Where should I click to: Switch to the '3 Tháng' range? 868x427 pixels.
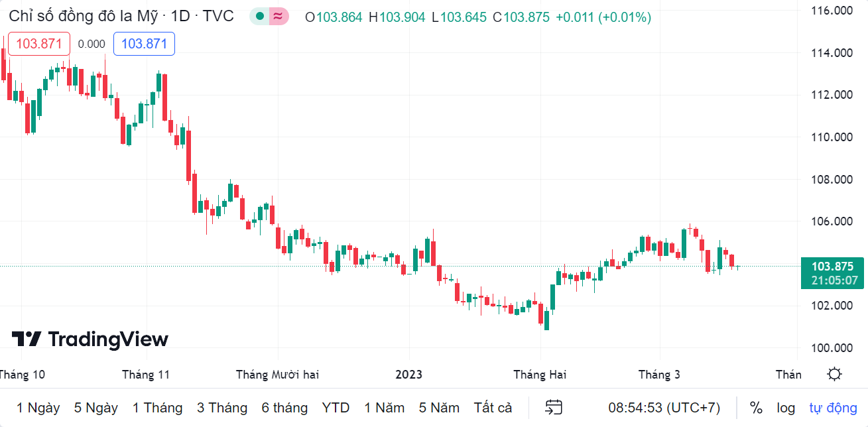coord(222,407)
